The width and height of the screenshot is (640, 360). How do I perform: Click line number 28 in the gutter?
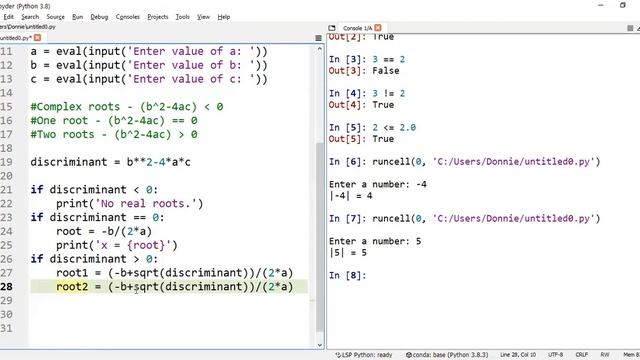coord(7,287)
